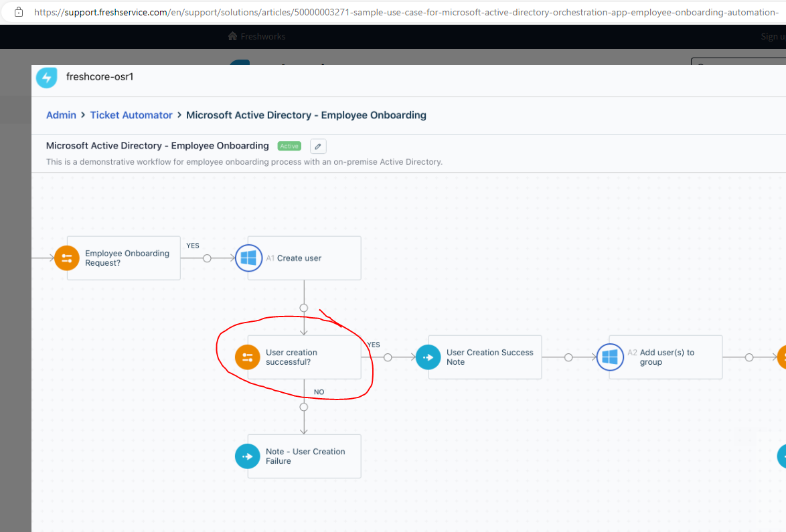
Task: Click the workflow title next to the Active badge
Action: point(157,146)
